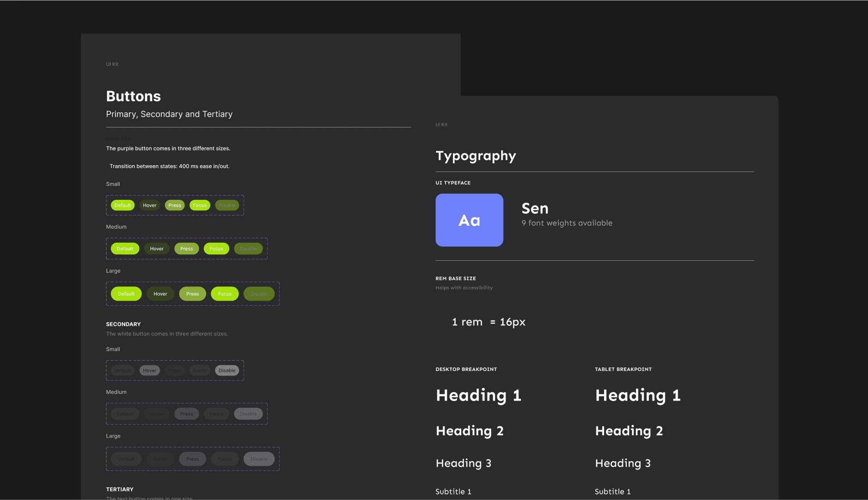Select the medium primary Hover button
This screenshot has height=500, width=868.
157,249
